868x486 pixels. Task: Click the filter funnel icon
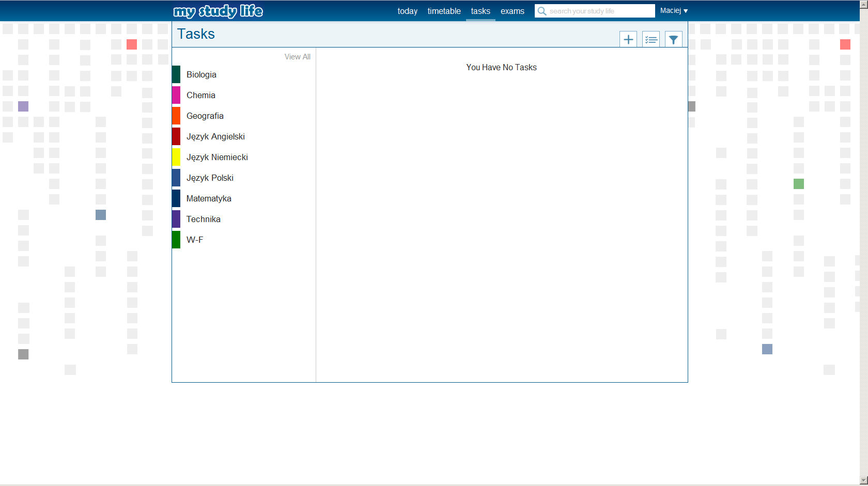click(x=673, y=39)
